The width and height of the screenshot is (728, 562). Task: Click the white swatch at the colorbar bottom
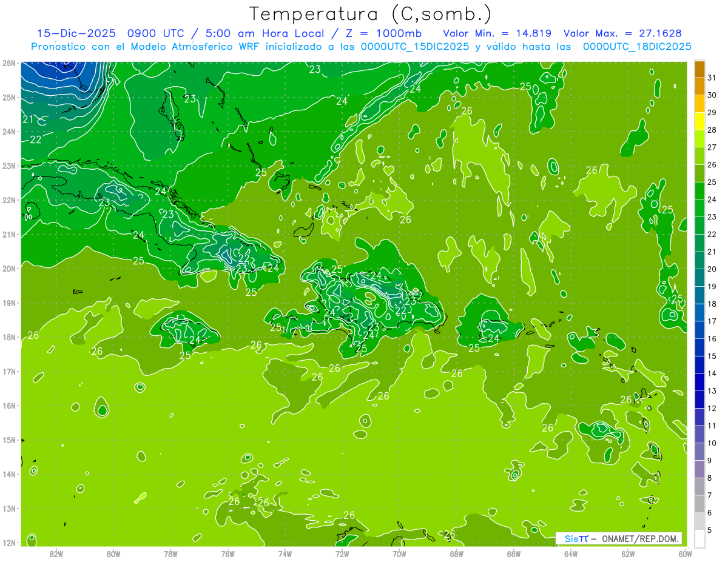[700, 538]
